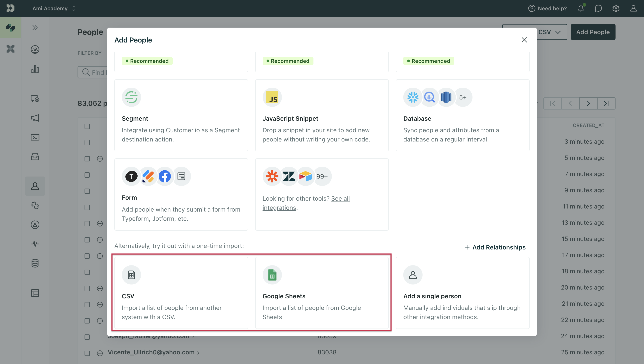Check the row created 24 minutes ago

(87, 337)
